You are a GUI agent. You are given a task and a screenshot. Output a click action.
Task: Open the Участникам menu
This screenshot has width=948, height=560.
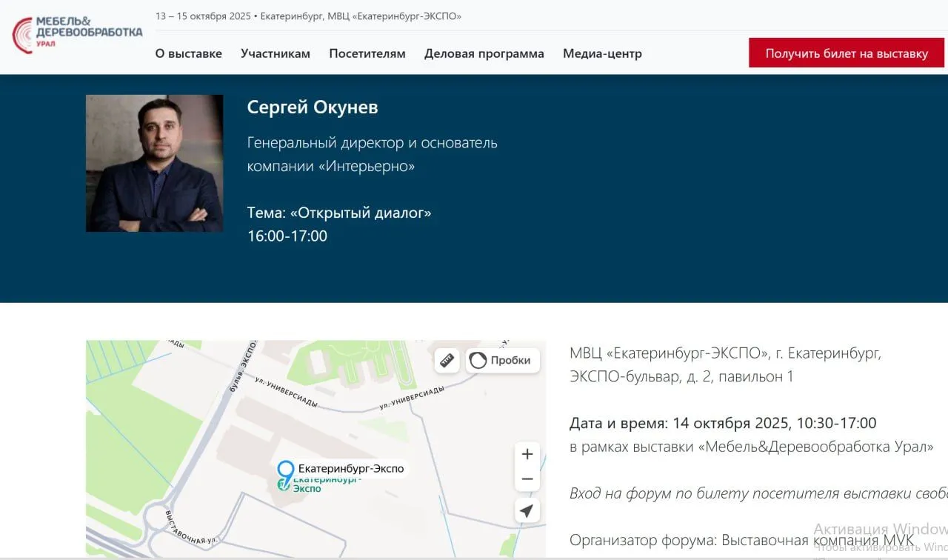[276, 53]
